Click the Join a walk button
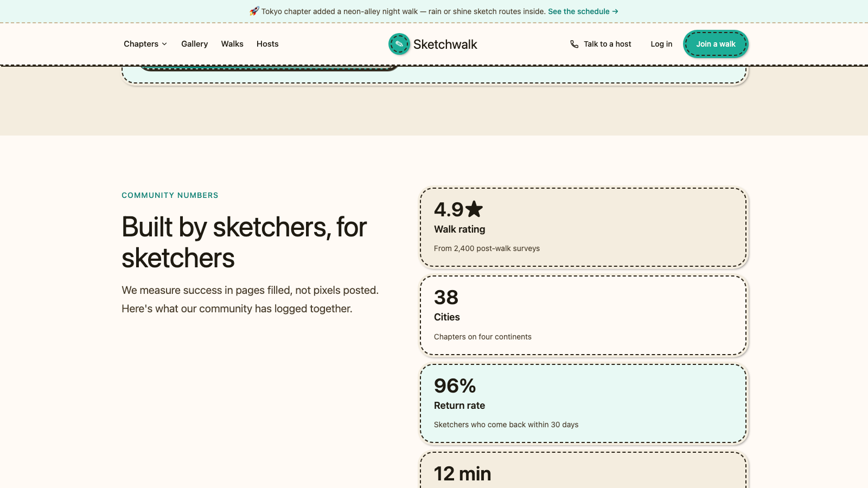Viewport: 868px width, 488px height. tap(716, 44)
